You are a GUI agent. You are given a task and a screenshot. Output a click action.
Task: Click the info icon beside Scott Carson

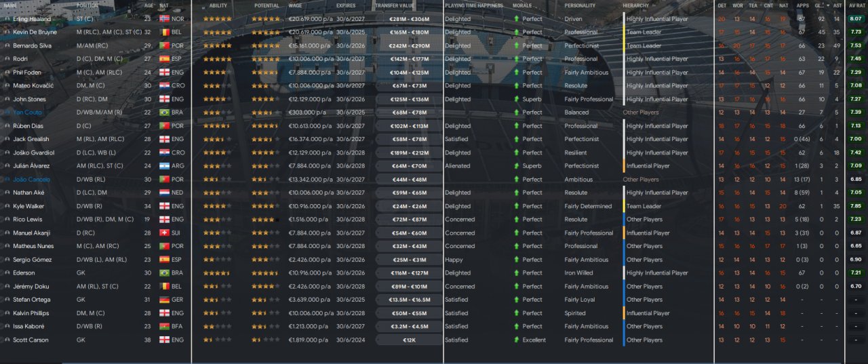[x=7, y=340]
